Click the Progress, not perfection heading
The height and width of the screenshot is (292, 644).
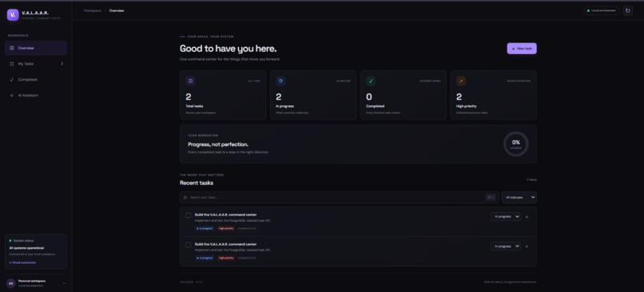point(218,144)
